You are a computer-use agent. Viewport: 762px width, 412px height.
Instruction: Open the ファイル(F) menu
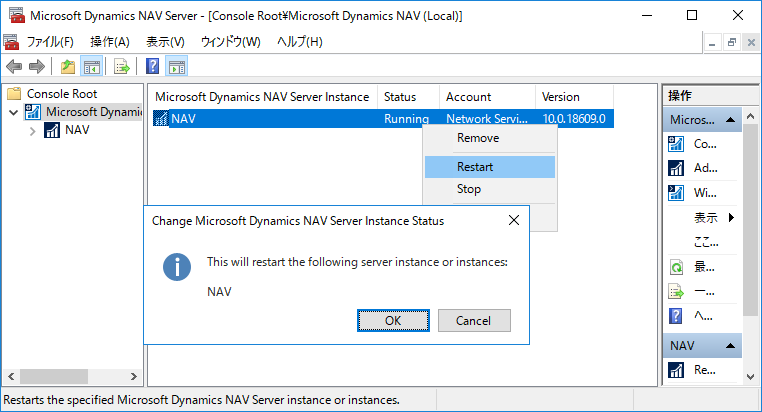coord(50,42)
